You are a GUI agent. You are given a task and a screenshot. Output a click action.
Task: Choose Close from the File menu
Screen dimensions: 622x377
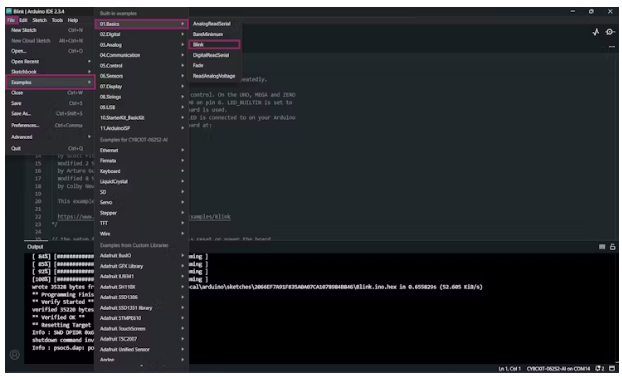pyautogui.click(x=50, y=93)
